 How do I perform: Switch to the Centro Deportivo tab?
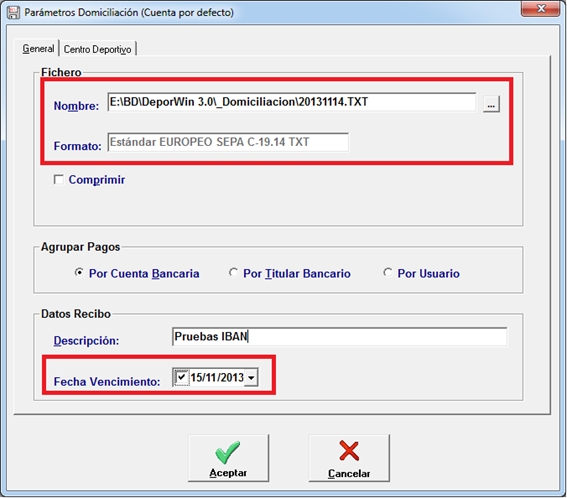click(98, 49)
